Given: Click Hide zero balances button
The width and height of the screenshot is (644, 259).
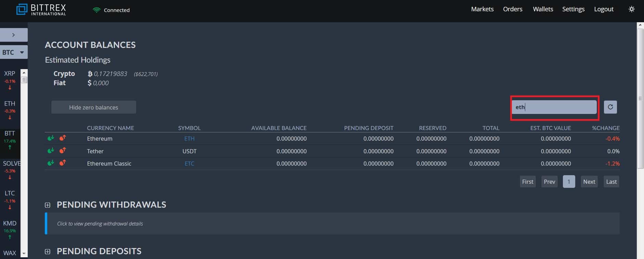Looking at the screenshot, I should (x=94, y=107).
